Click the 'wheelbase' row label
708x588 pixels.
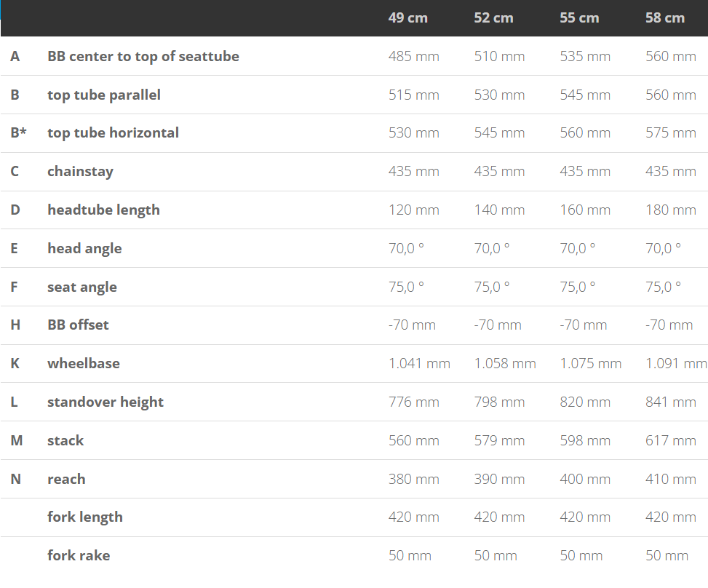coord(84,363)
